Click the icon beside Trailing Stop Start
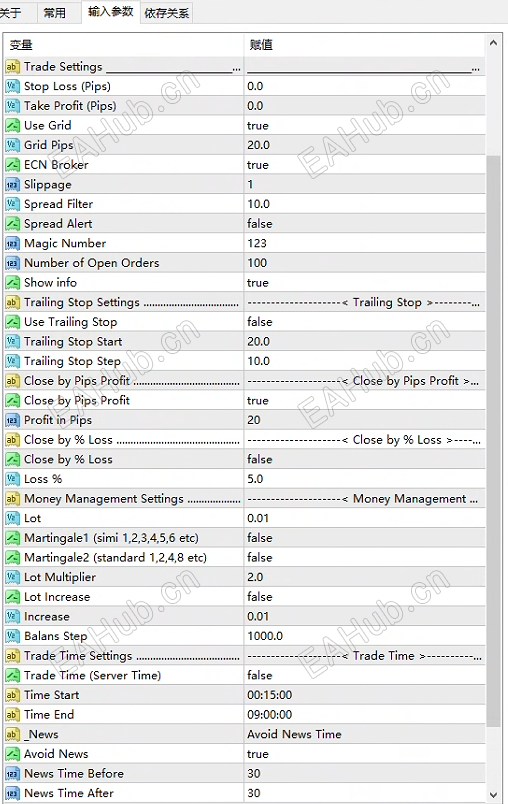The image size is (508, 804). [12, 341]
